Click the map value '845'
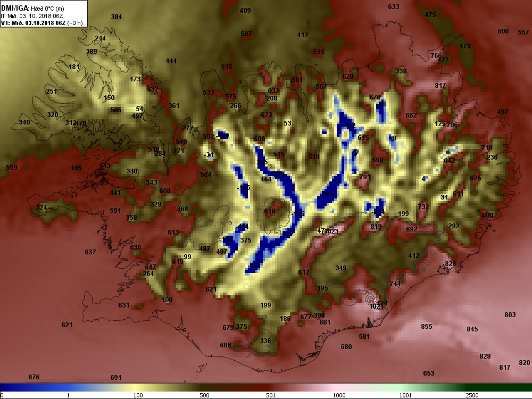The height and width of the screenshot is (399, 532). 472,329
